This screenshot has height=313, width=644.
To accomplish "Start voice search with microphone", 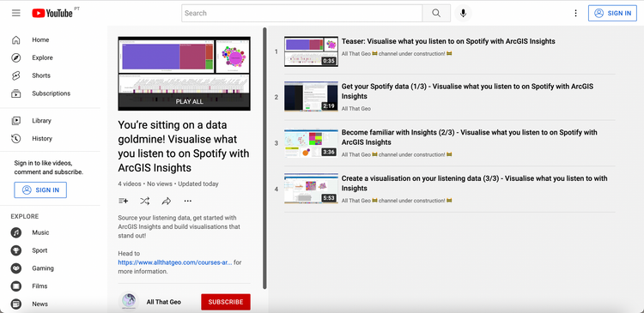I will click(x=463, y=13).
